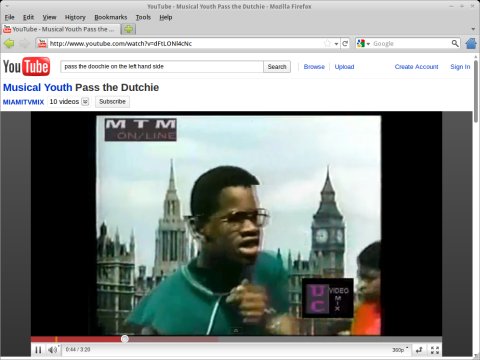
Task: Open the Bookmarks menu
Action: point(111,17)
